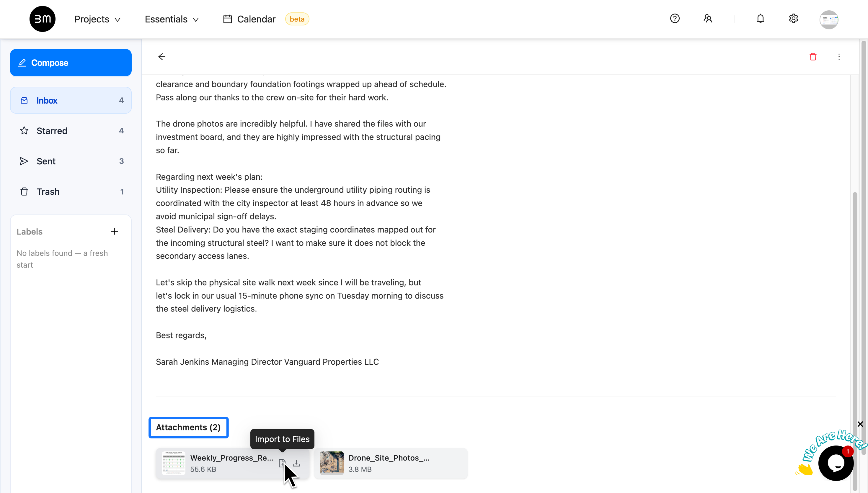Delete this email with red trash icon
Screen dimensions: 868x493
click(813, 57)
